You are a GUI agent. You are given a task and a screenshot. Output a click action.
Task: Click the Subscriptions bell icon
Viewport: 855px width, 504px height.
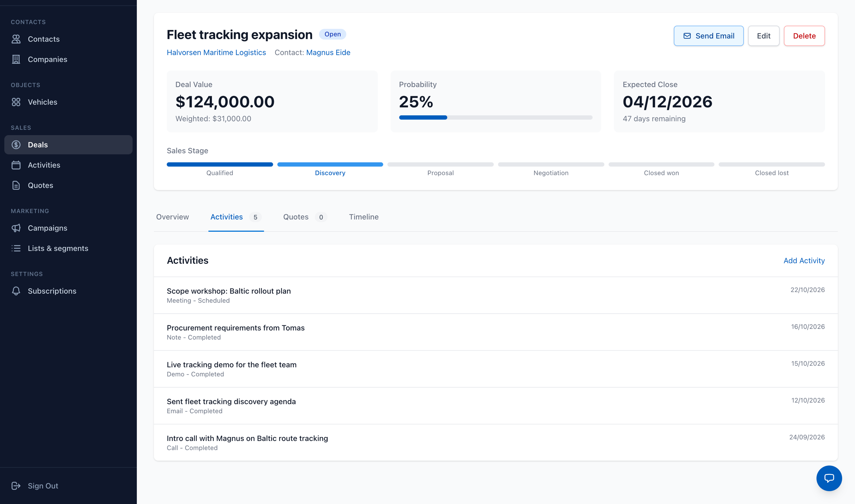(16, 291)
